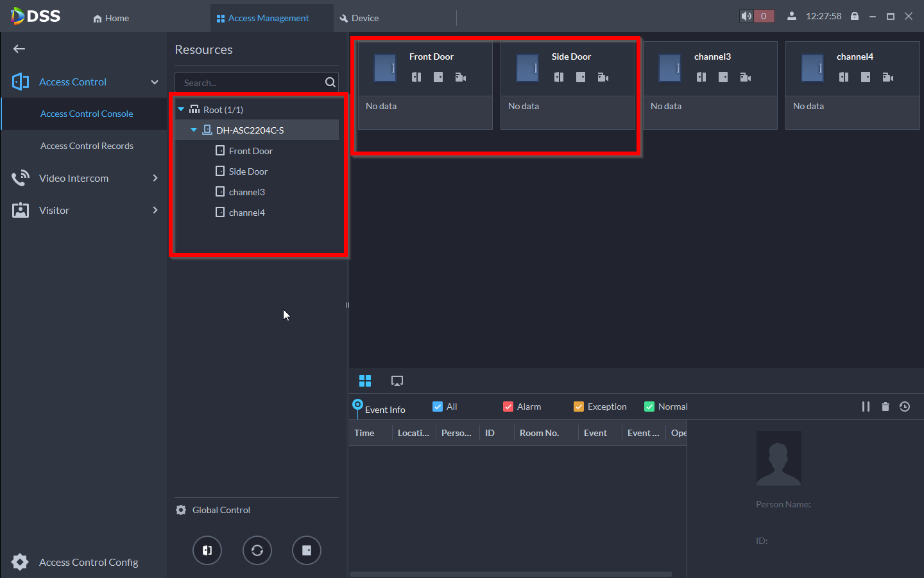Click the close door icon on Side Door card
Viewport: 924px width, 578px height.
[x=581, y=77]
